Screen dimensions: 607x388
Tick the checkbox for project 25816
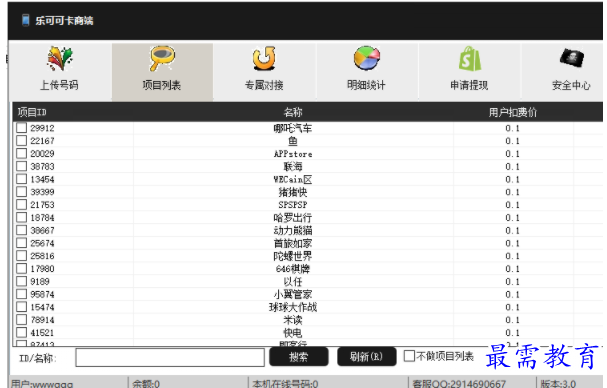22,256
